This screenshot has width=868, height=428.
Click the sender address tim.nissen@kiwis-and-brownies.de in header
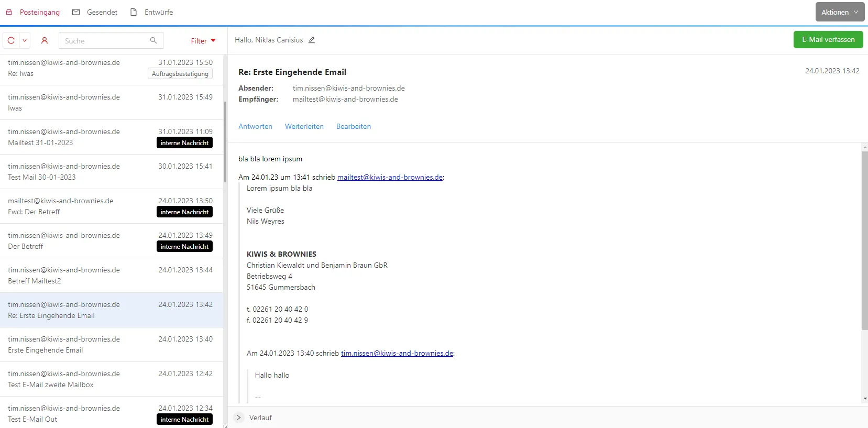[x=348, y=88]
